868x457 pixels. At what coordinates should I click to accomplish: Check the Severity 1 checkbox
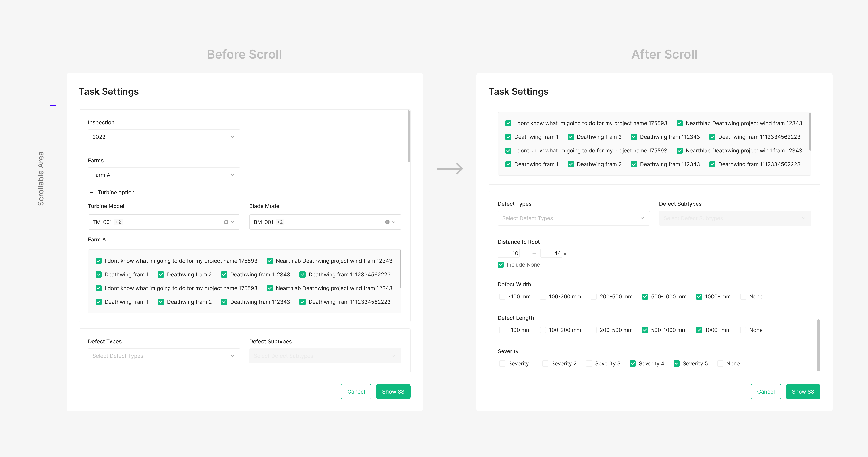[502, 363]
